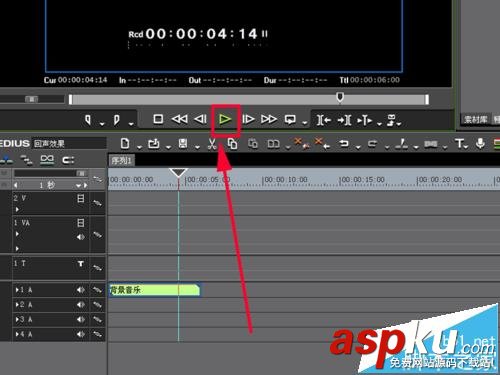Click the Save Project floppy icon
The height and width of the screenshot is (375, 500).
tap(183, 144)
